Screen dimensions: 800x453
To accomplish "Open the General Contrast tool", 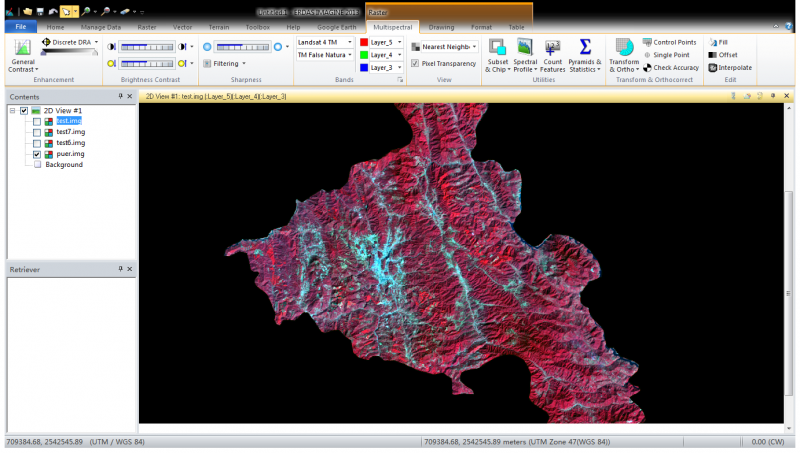I will [x=22, y=48].
